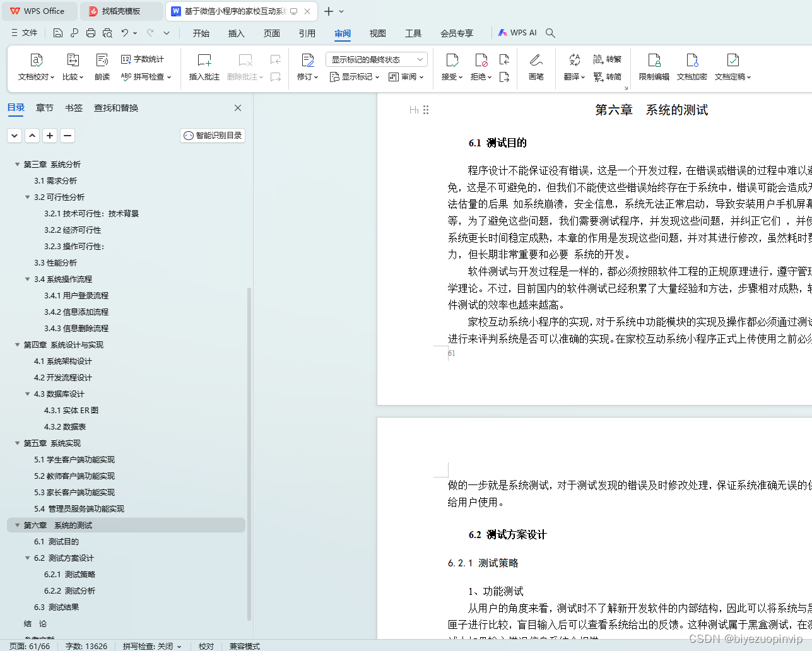812x651 pixels.
Task: Click the save icon in quick toolbar
Action: tap(58, 33)
